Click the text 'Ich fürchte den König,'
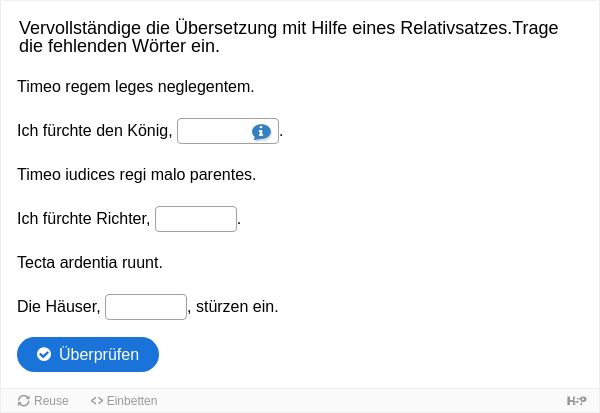 (x=95, y=131)
